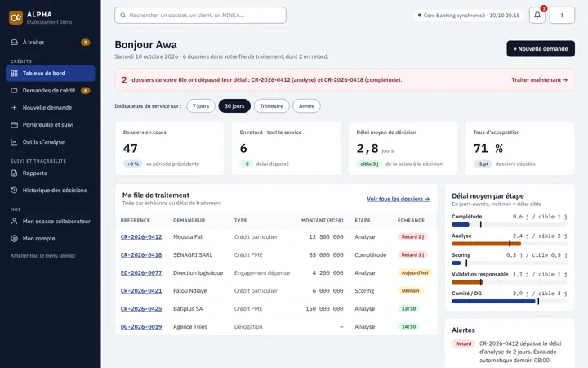Click the Scoring delay progress bar
Viewport: 588px width, 368px height.
tap(510, 263)
